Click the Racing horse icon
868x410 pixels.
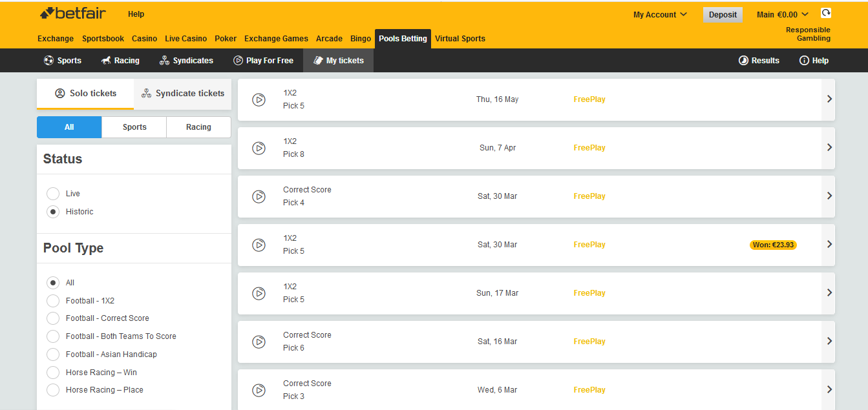(106, 61)
